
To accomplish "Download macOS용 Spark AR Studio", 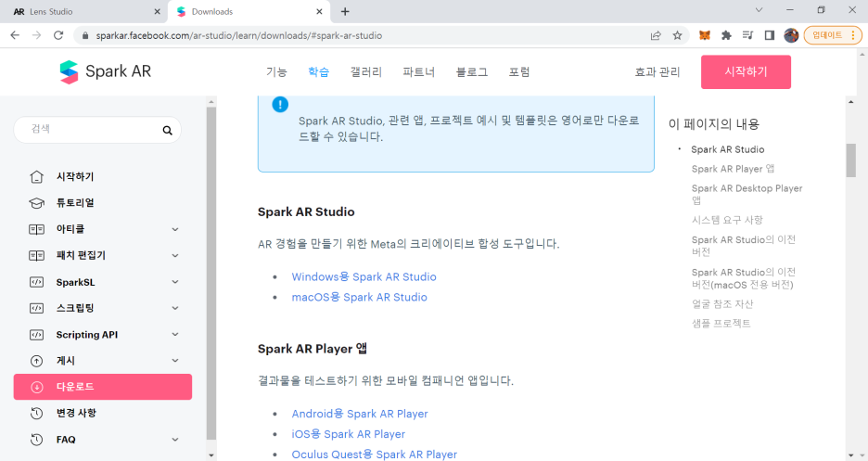I will (x=359, y=297).
